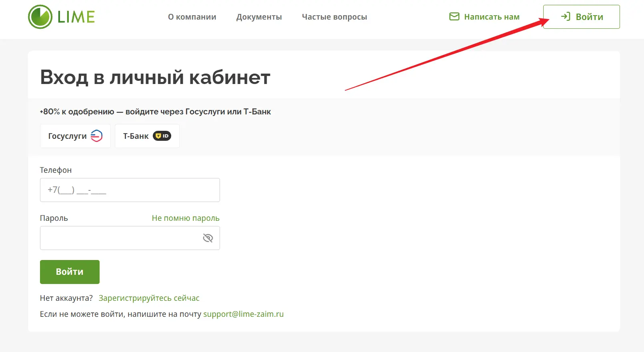Click the T-Банк ID badge icon
644x352 pixels.
(162, 136)
